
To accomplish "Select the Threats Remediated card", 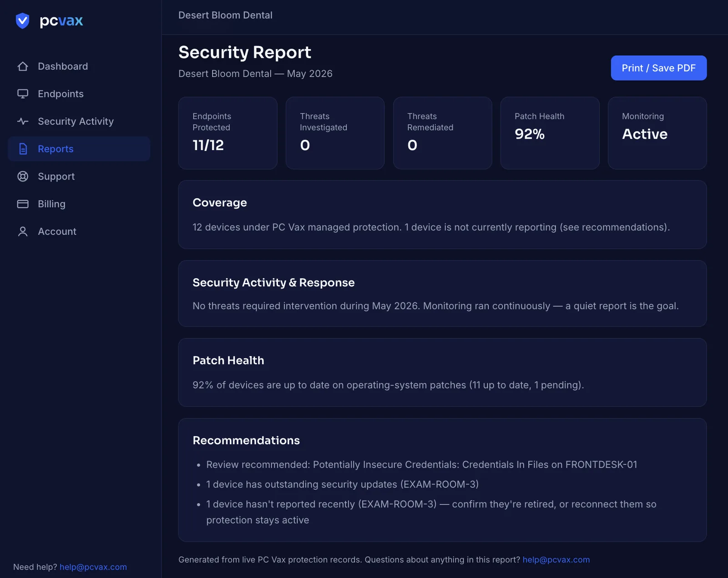I will [443, 133].
